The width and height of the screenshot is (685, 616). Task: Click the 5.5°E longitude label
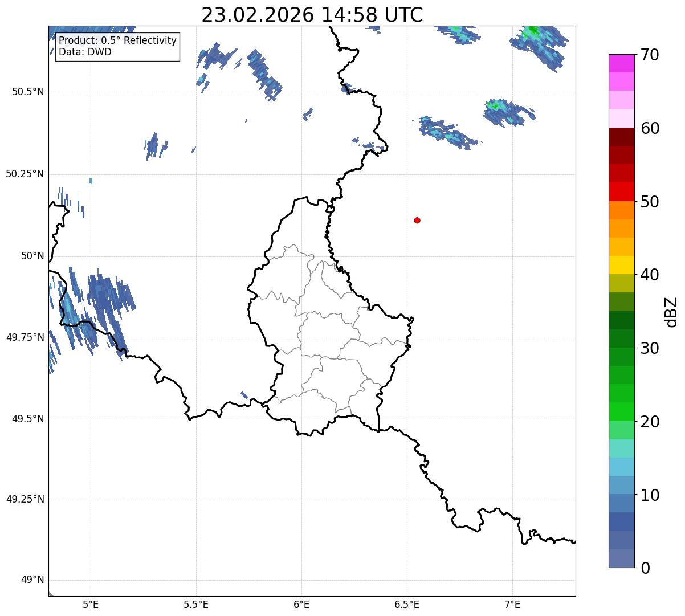coord(196,604)
